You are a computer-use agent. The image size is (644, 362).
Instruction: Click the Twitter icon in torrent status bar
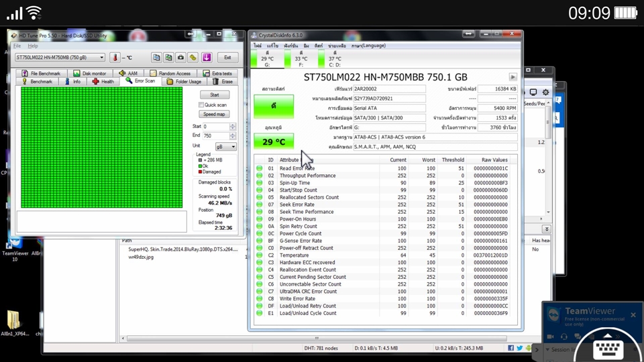pyautogui.click(x=519, y=348)
